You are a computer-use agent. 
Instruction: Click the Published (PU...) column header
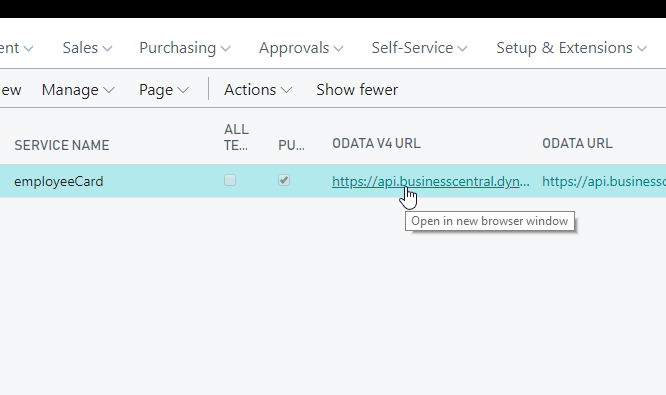(291, 145)
